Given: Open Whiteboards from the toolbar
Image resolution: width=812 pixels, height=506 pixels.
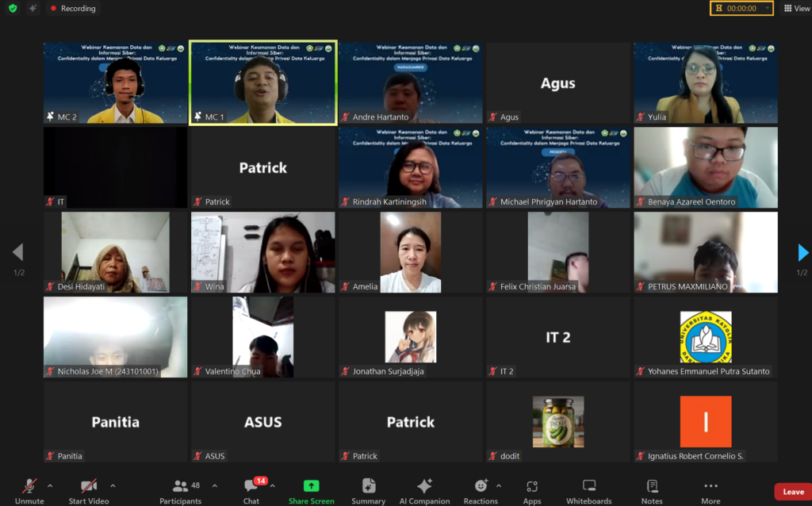Looking at the screenshot, I should click(588, 486).
